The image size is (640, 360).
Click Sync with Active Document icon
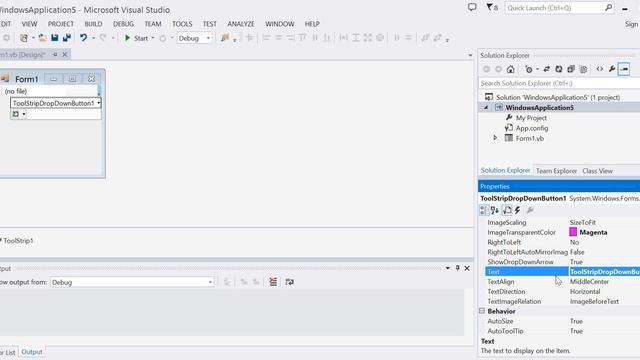click(547, 69)
